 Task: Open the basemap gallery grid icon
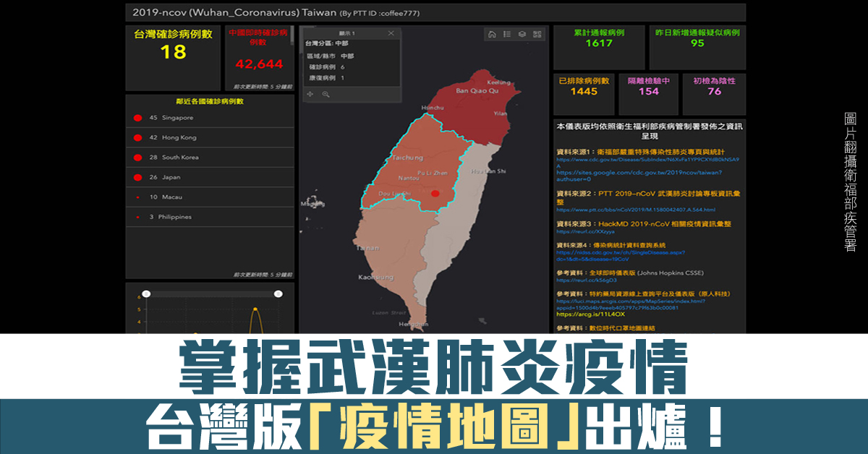click(537, 34)
